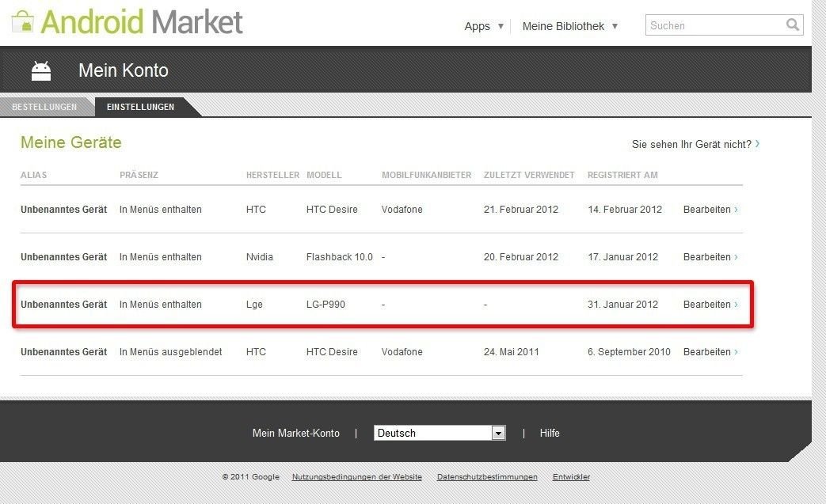Image resolution: width=826 pixels, height=504 pixels.
Task: Open the Mein Market-Konto footer link
Action: click(x=296, y=433)
